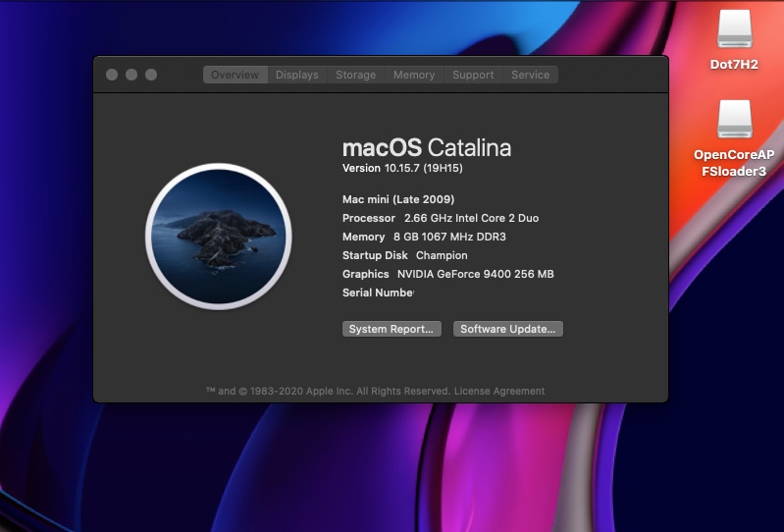784x532 pixels.
Task: Go to the Service tab
Action: coord(531,75)
